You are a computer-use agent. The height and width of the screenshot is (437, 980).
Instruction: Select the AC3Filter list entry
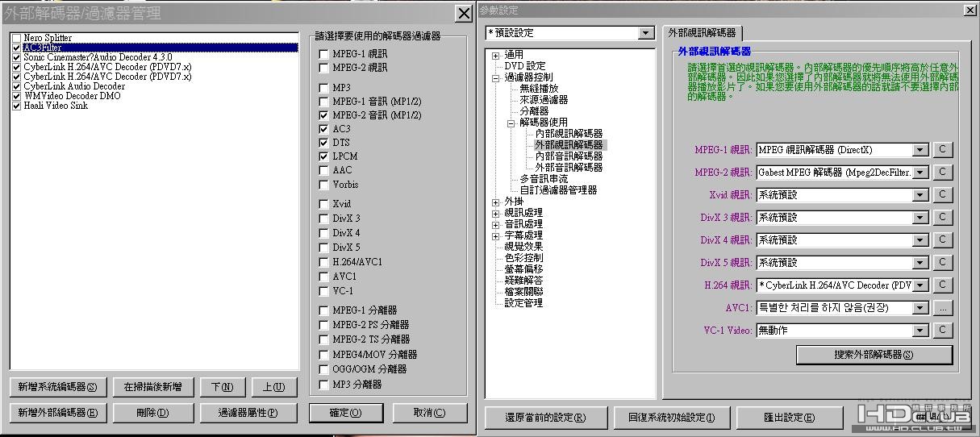coord(155,48)
